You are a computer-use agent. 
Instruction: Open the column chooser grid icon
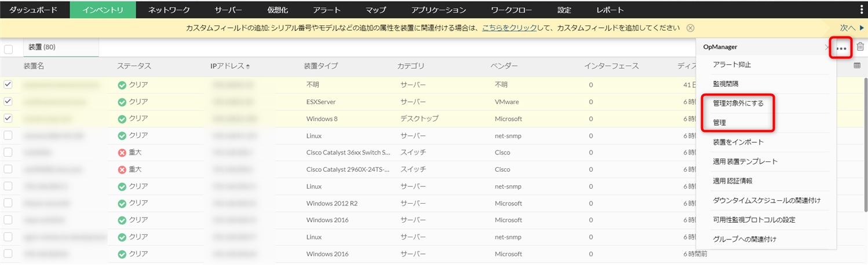(857, 66)
